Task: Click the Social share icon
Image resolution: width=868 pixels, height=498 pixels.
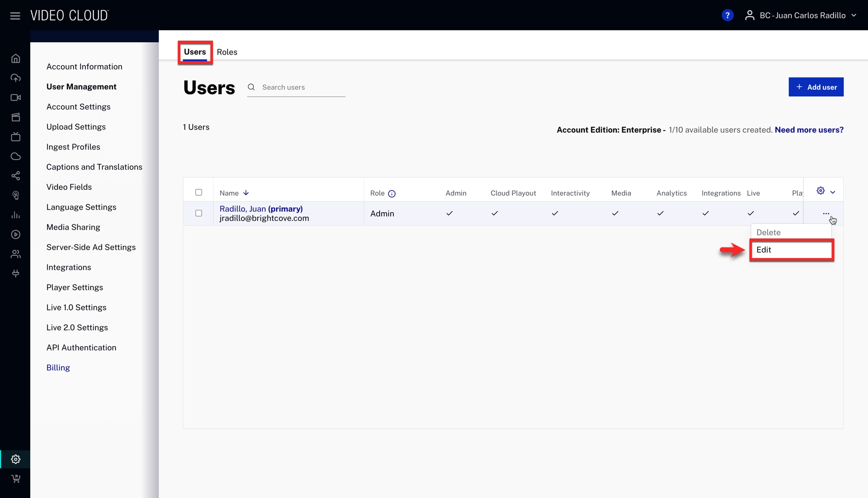Action: (16, 176)
